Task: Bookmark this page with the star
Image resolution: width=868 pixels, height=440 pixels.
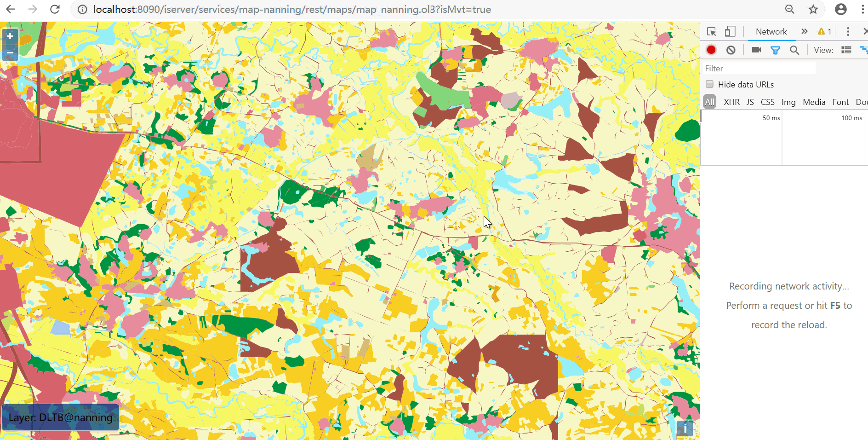Action: click(x=813, y=9)
